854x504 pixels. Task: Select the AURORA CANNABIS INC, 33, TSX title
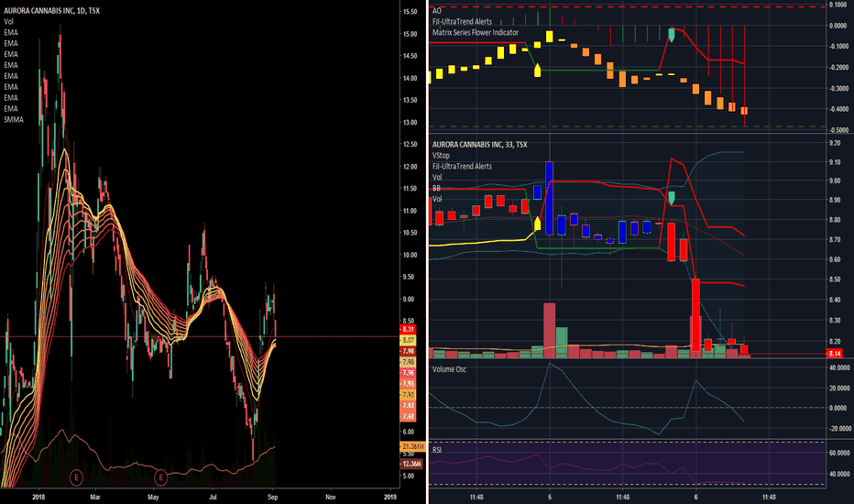[x=479, y=145]
